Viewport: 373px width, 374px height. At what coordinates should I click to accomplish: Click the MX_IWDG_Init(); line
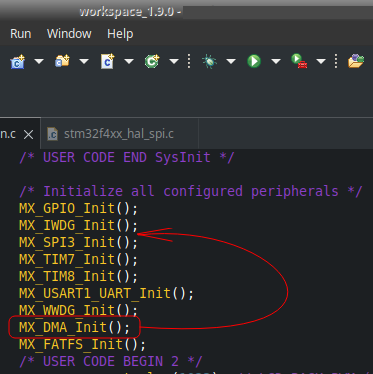pyautogui.click(x=78, y=225)
